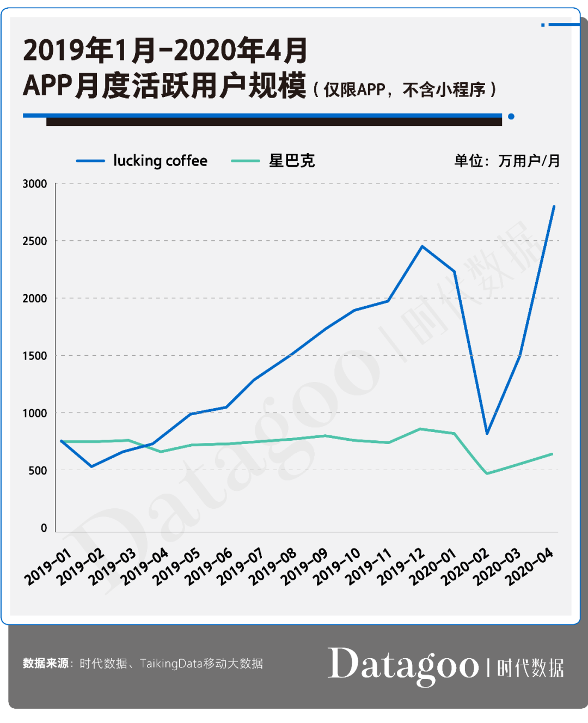Click the y-axis value 2500

point(35,241)
